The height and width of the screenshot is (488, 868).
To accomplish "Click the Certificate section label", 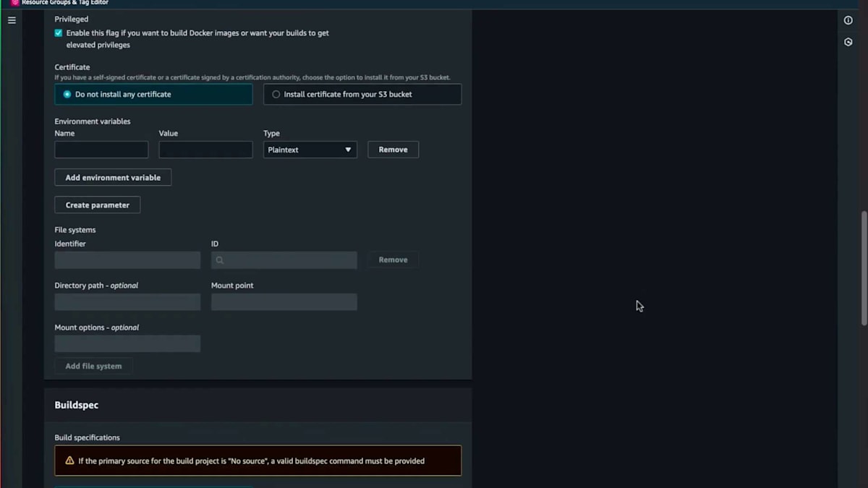I will click(x=72, y=67).
